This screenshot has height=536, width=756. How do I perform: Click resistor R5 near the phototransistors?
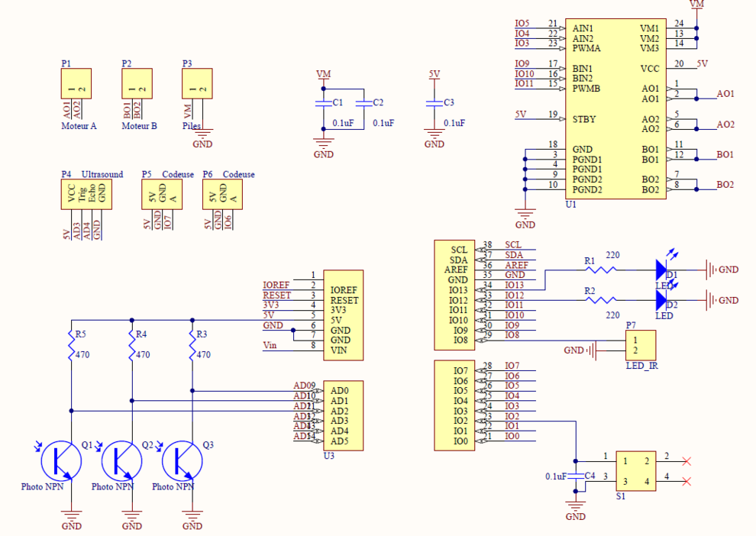point(71,347)
